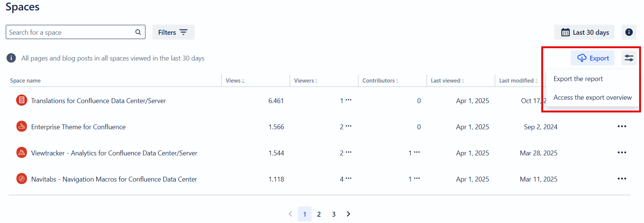Click the Export button

(x=593, y=58)
